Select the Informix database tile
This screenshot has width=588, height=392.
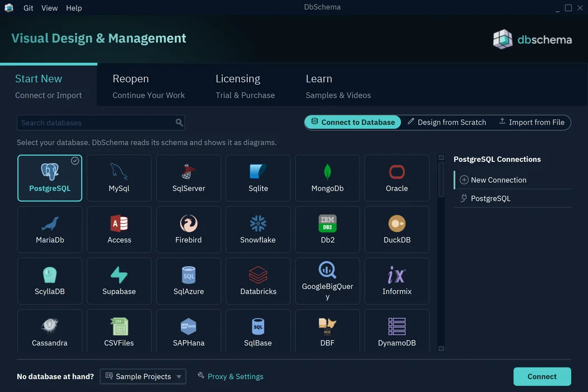pyautogui.click(x=396, y=281)
